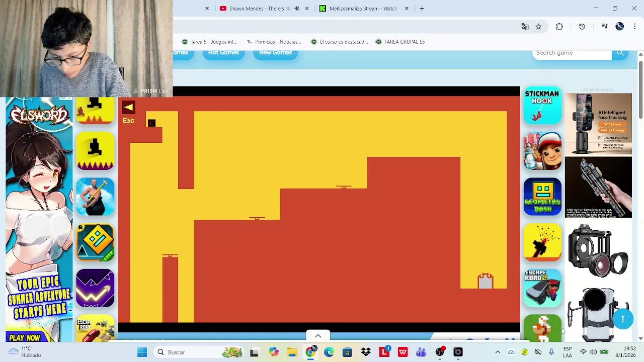Open the camera lens ad thumbnail

coord(598,250)
